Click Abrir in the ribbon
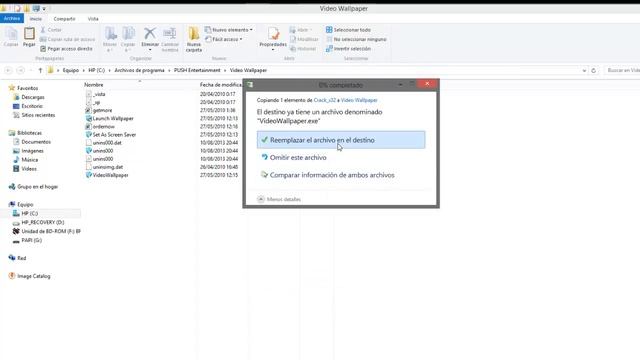 [300, 30]
